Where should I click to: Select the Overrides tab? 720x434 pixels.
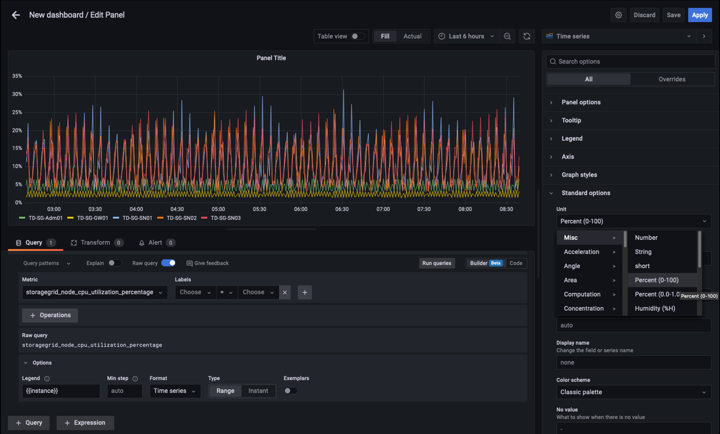(672, 79)
